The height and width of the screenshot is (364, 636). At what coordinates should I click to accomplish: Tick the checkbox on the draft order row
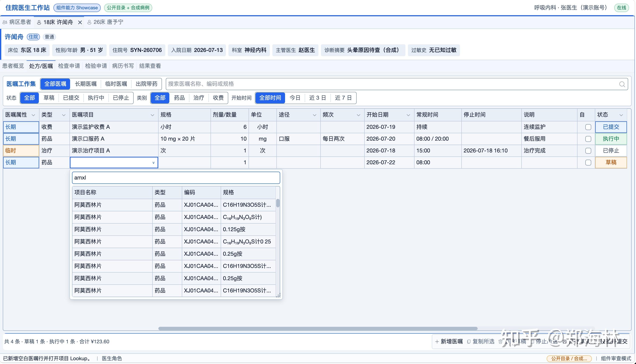click(x=588, y=163)
